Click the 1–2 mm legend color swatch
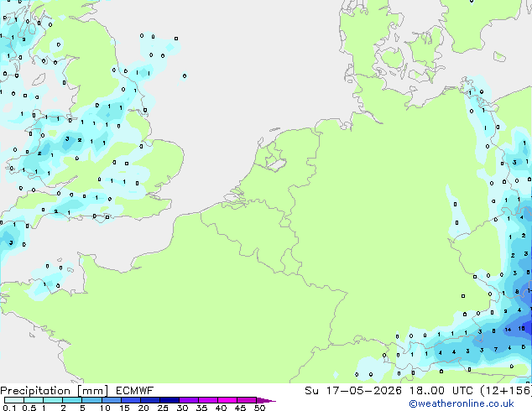Viewport: 532px width, 411px height. tap(53, 400)
